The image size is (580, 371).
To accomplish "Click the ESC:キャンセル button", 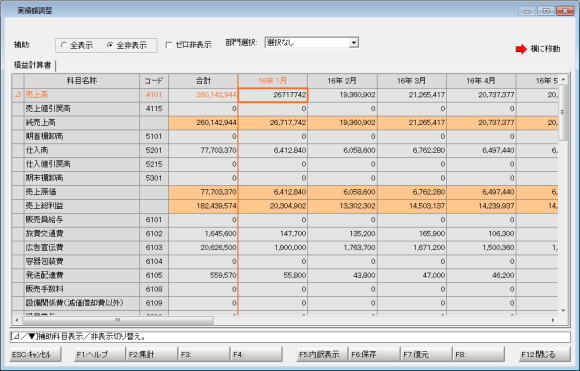I will point(35,354).
